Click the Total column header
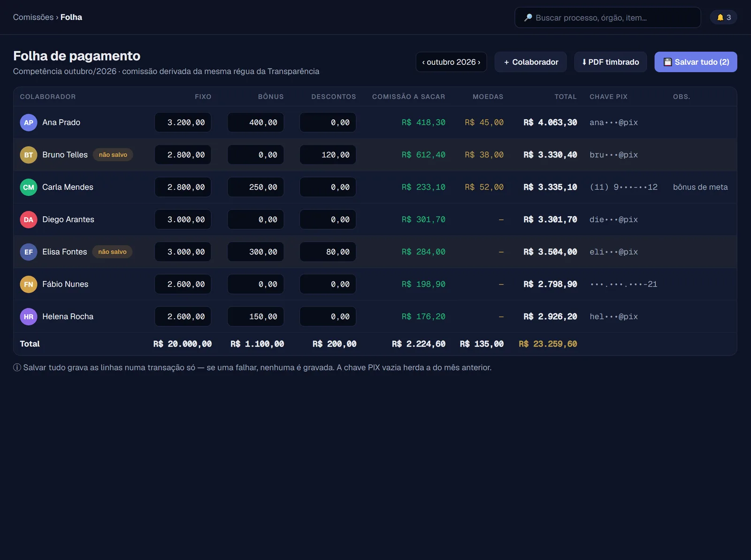751x560 pixels. (x=565, y=97)
